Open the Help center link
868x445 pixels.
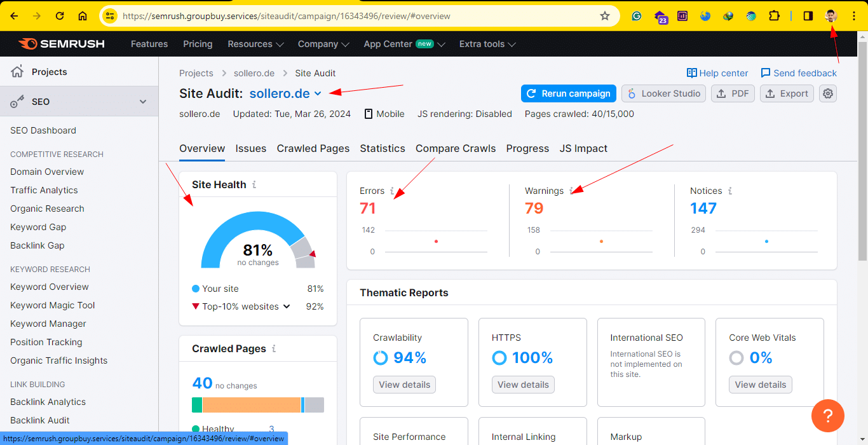pyautogui.click(x=717, y=73)
